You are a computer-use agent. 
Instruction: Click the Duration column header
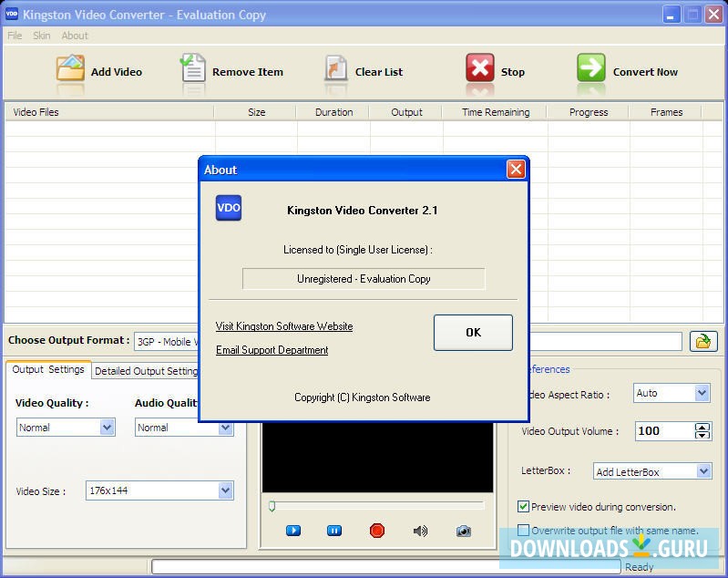click(333, 112)
